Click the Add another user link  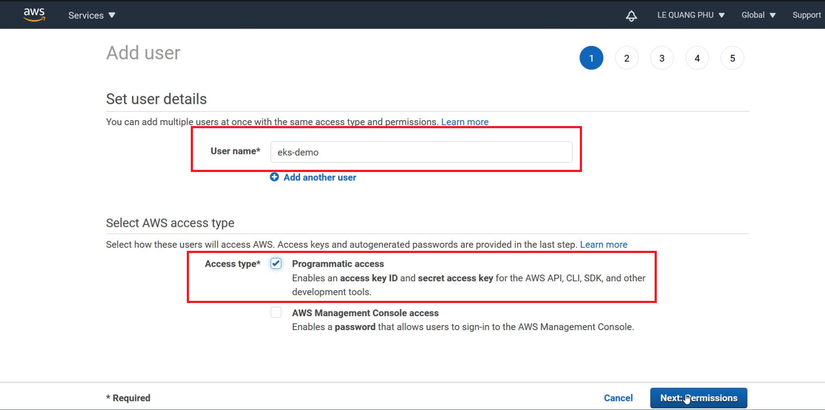click(x=319, y=177)
